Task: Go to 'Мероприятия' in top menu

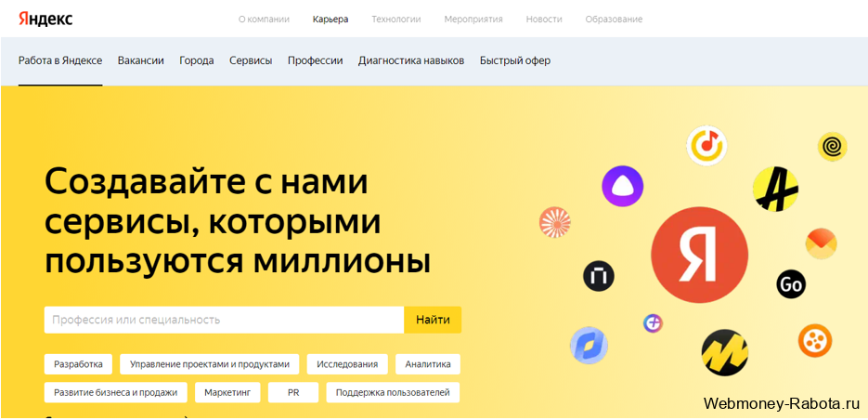Action: pos(473,20)
